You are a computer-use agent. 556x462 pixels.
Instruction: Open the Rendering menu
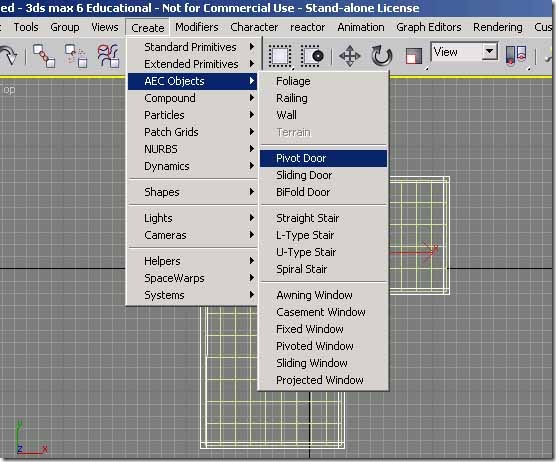497,27
